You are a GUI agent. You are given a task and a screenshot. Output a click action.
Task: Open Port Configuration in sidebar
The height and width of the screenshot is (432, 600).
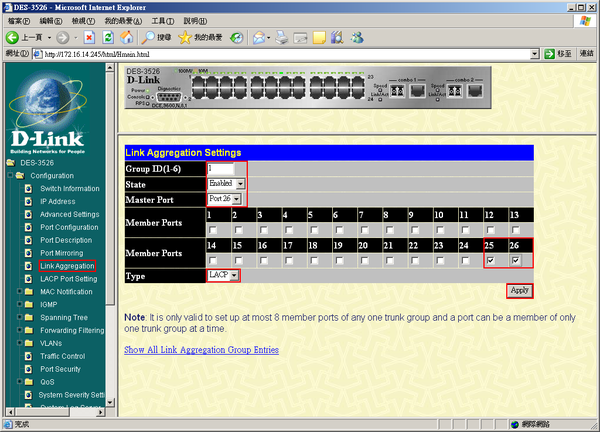click(x=69, y=227)
